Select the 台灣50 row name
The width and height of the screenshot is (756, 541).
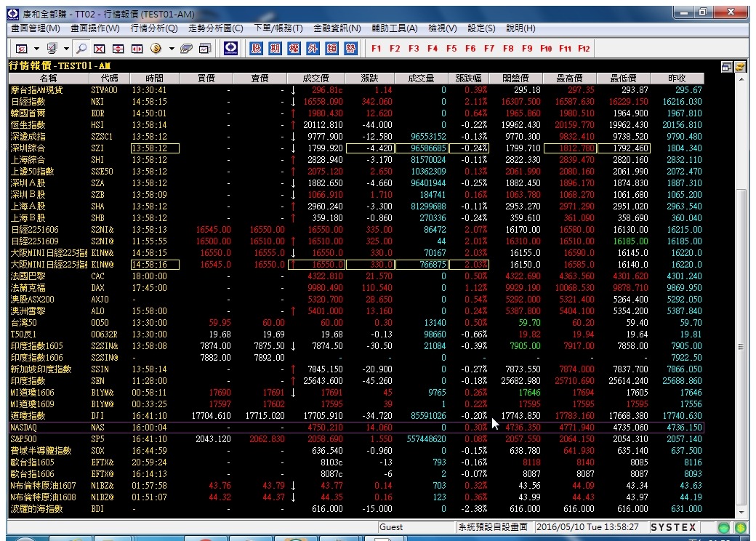point(24,323)
